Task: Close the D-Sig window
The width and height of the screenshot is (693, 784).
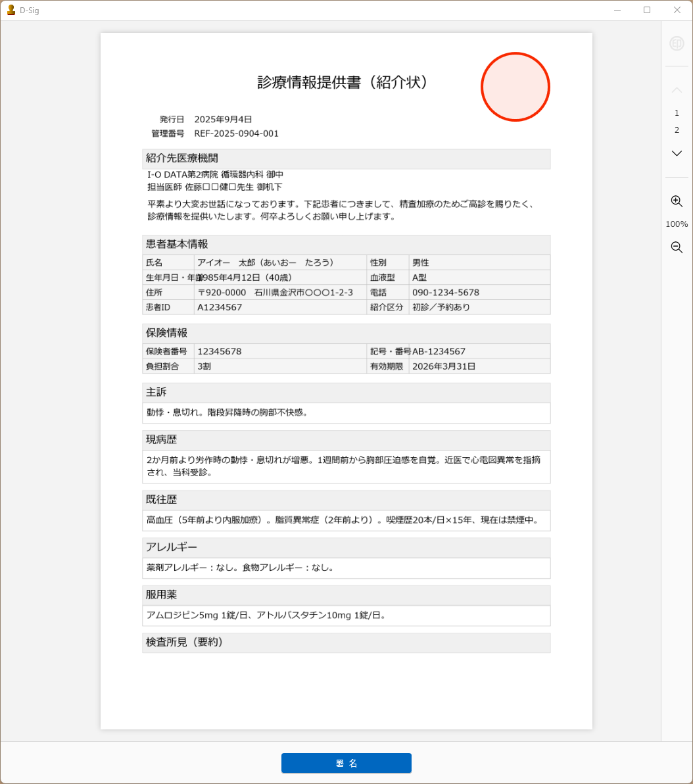Action: [x=677, y=10]
